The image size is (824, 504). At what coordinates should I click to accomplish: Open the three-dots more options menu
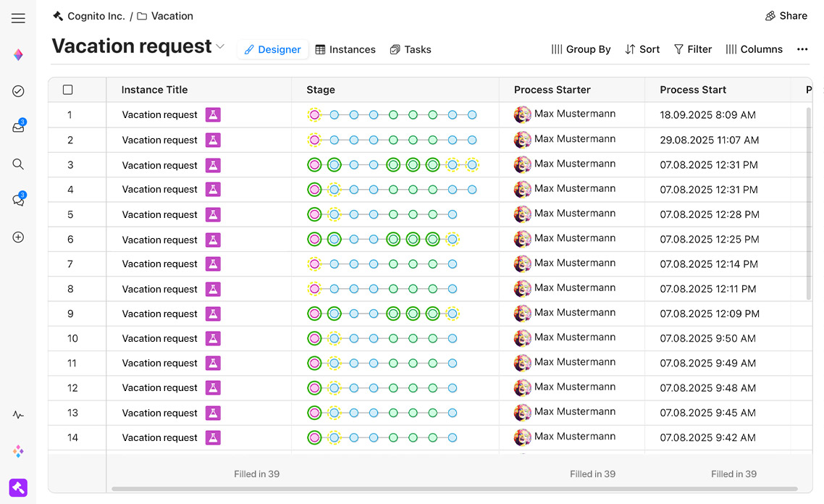coord(802,49)
